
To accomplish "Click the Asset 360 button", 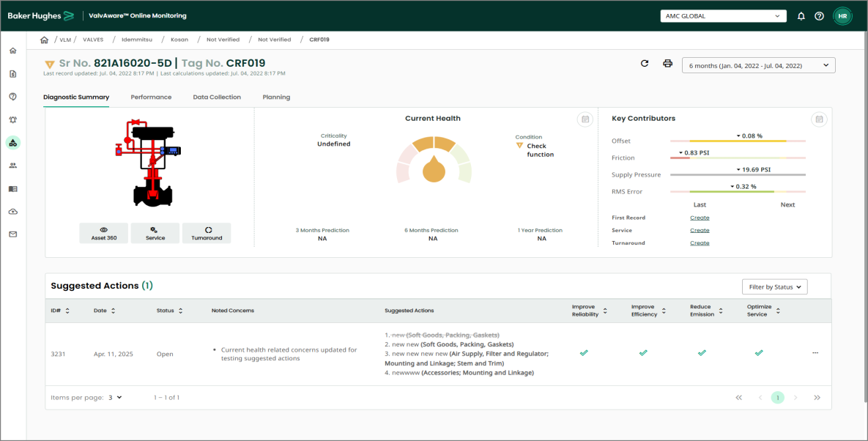I will (x=104, y=233).
